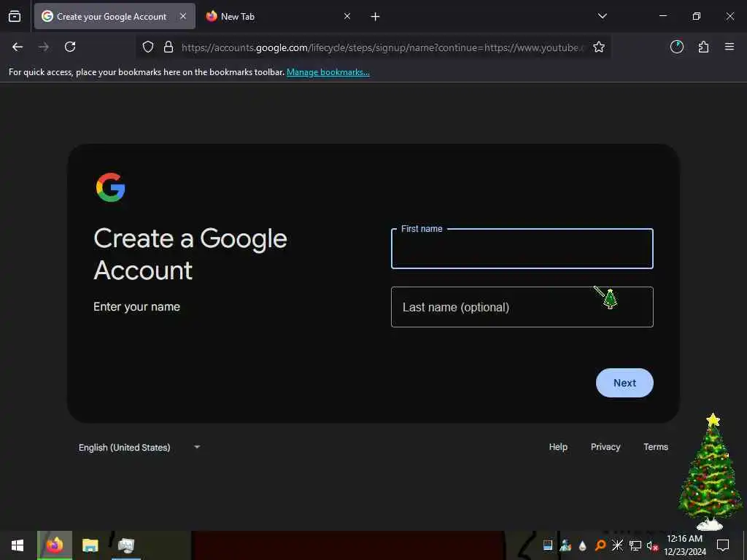Click the Next button

624,383
